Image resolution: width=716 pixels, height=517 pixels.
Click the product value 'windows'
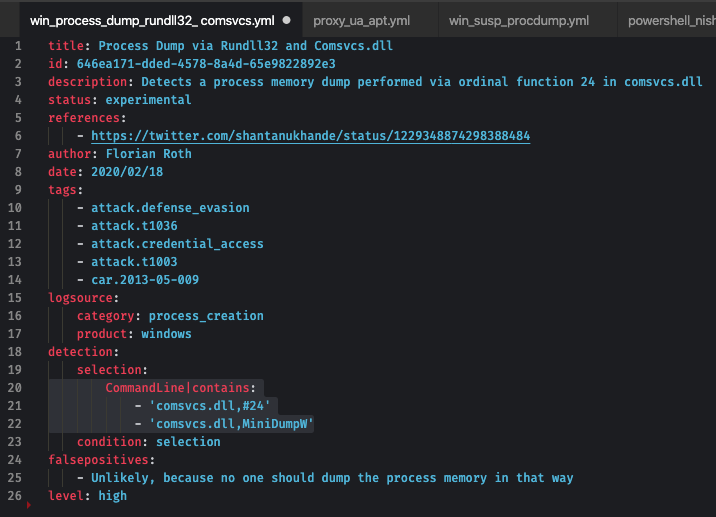pos(166,334)
